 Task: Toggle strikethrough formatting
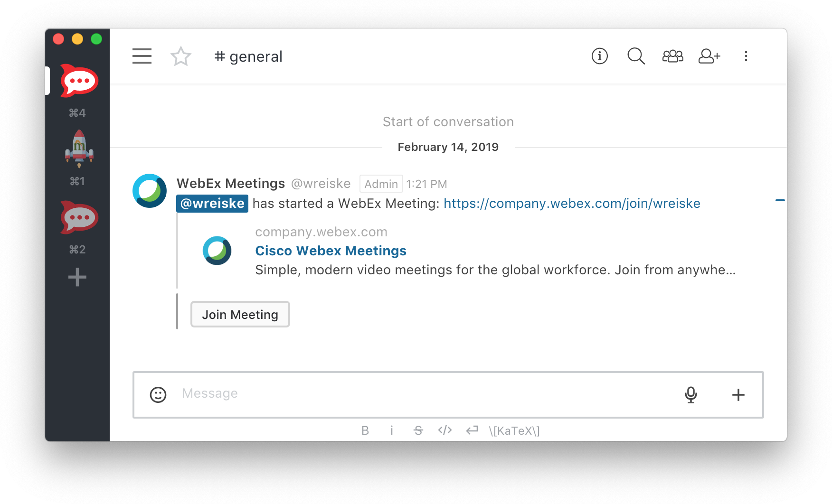click(418, 430)
